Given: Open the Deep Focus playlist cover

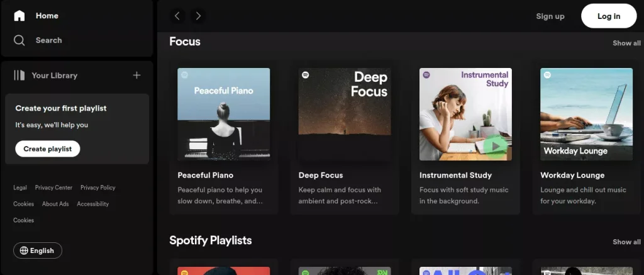Looking at the screenshot, I should point(344,115).
